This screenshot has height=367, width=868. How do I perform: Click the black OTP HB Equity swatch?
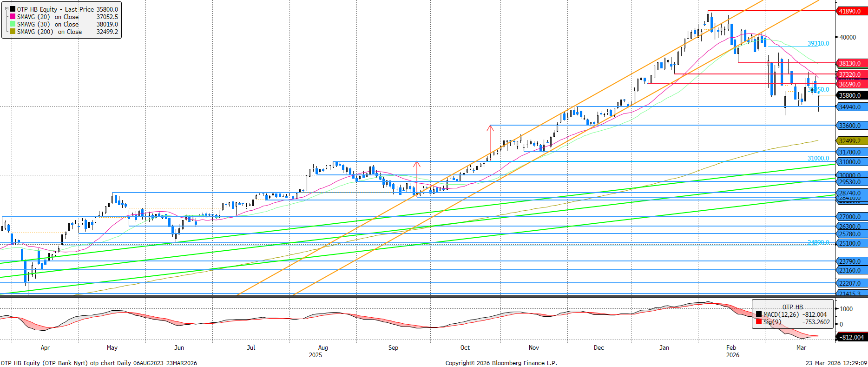[x=13, y=9]
